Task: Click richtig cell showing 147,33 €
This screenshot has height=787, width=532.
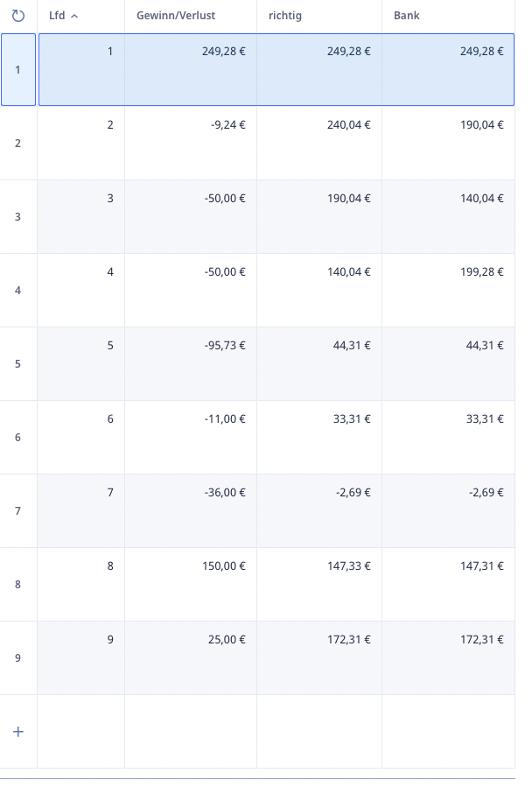Action: (319, 584)
